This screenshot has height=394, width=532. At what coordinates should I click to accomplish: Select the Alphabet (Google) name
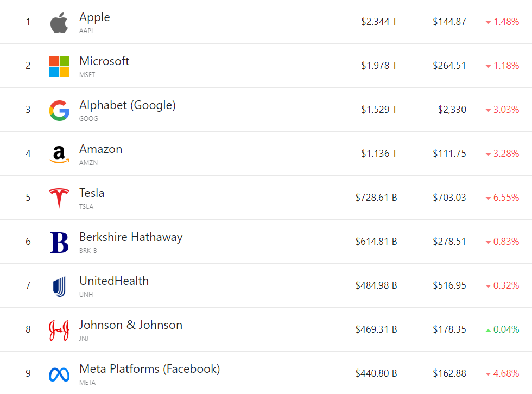pyautogui.click(x=128, y=105)
